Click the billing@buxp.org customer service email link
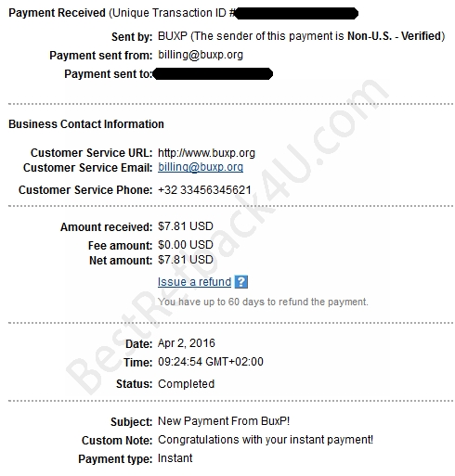 point(201,167)
